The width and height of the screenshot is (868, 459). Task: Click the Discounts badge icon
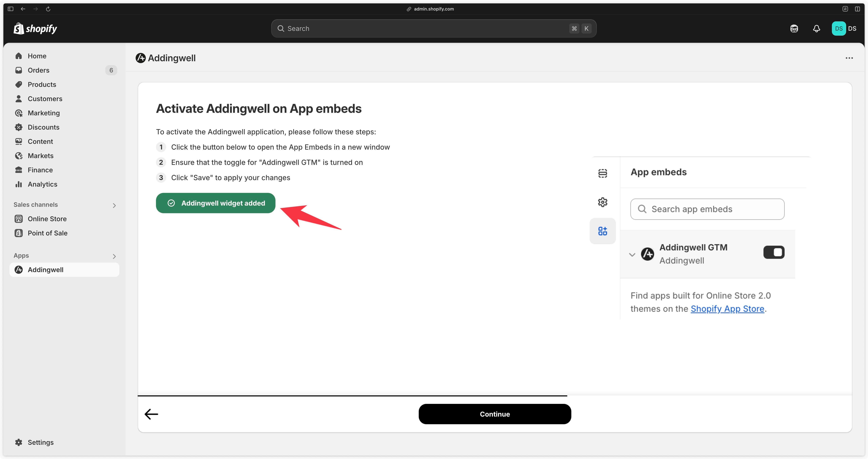(18, 127)
